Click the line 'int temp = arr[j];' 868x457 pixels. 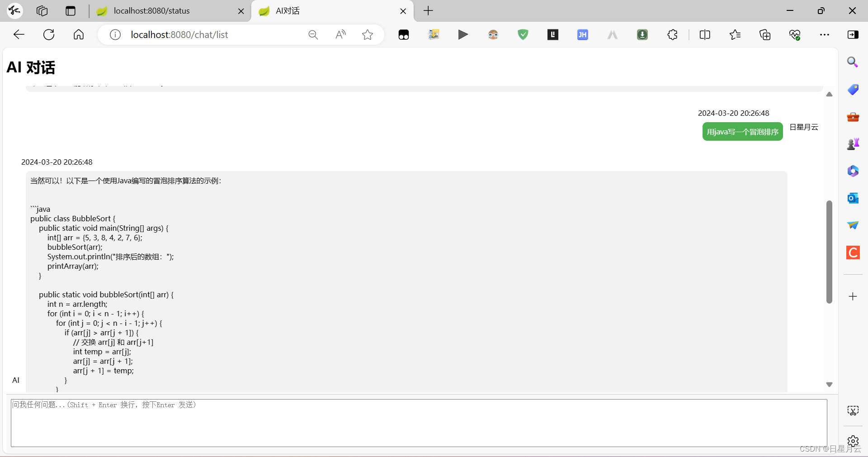(102, 352)
